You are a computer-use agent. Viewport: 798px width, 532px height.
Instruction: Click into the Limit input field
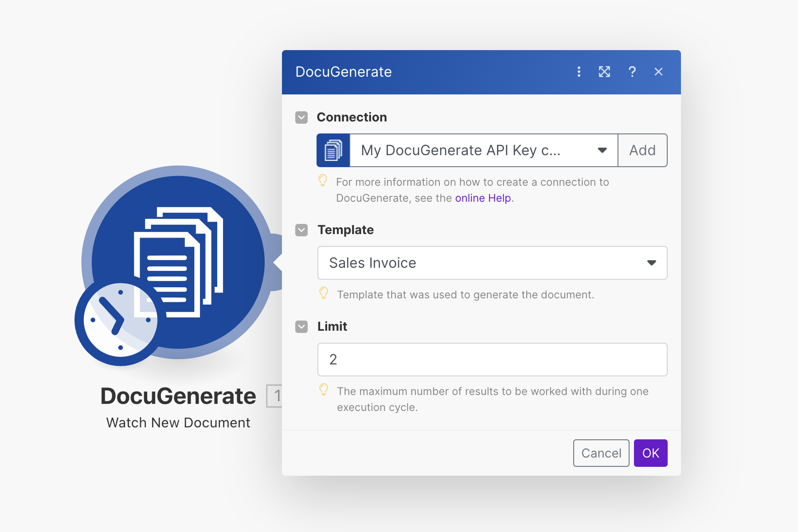click(x=493, y=360)
